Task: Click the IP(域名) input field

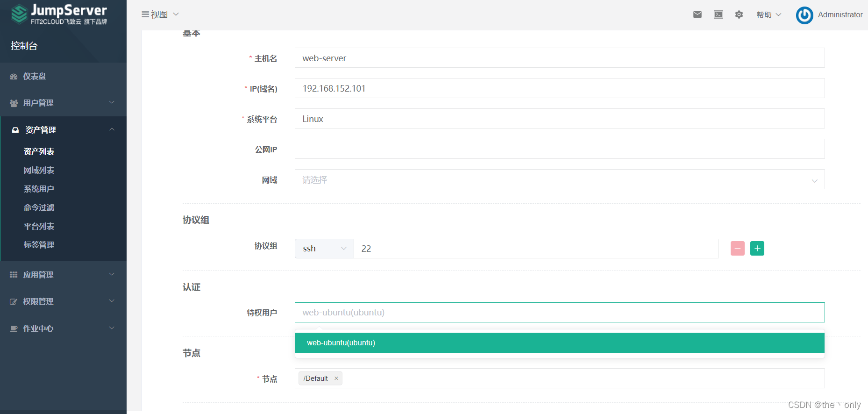Action: point(560,88)
